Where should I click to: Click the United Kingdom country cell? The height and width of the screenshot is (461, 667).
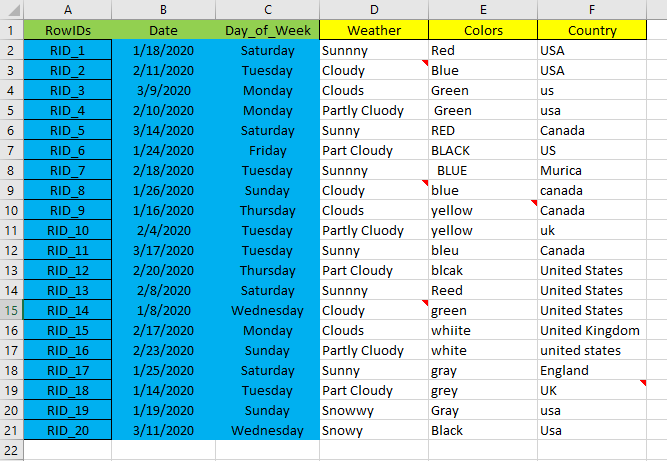tap(592, 330)
